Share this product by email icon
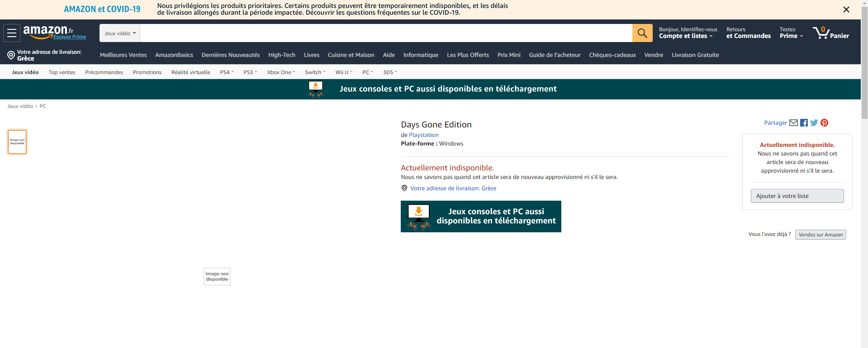Image resolution: width=868 pixels, height=348 pixels. click(x=793, y=122)
